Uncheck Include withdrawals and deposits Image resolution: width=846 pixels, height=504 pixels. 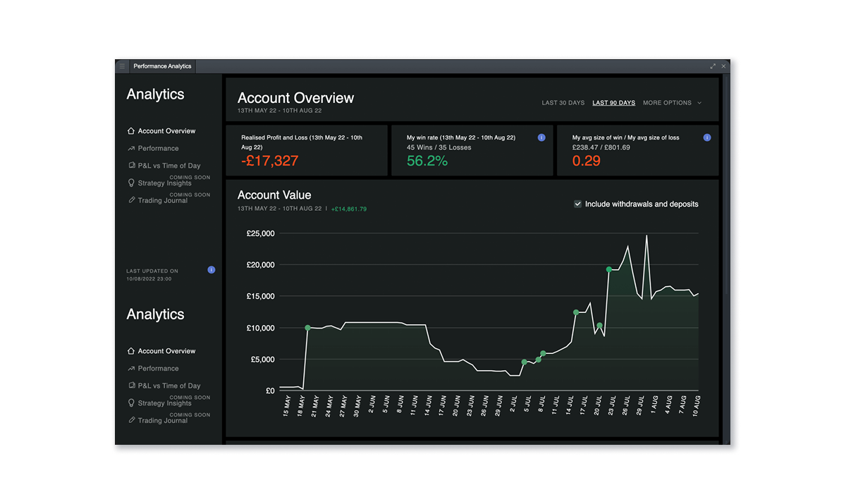(x=578, y=204)
